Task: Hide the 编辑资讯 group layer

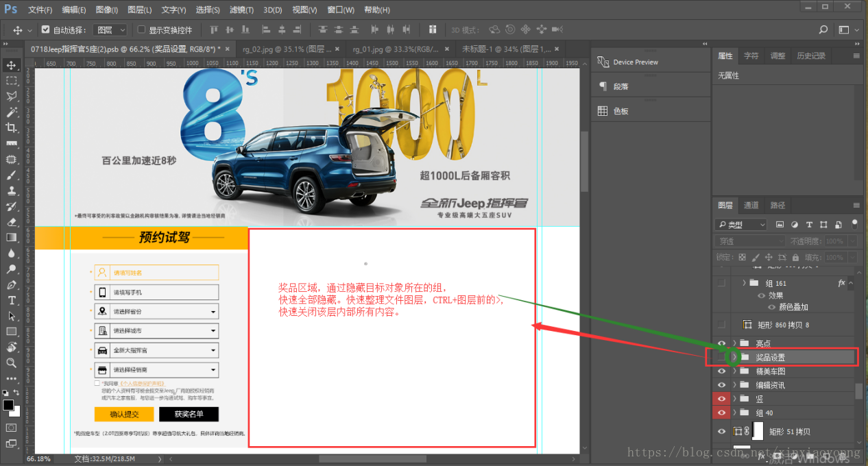Action: [721, 385]
